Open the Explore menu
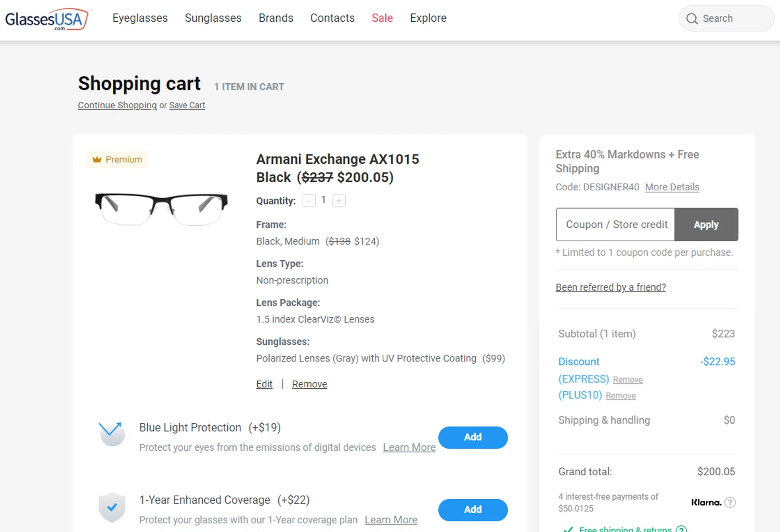 428,18
